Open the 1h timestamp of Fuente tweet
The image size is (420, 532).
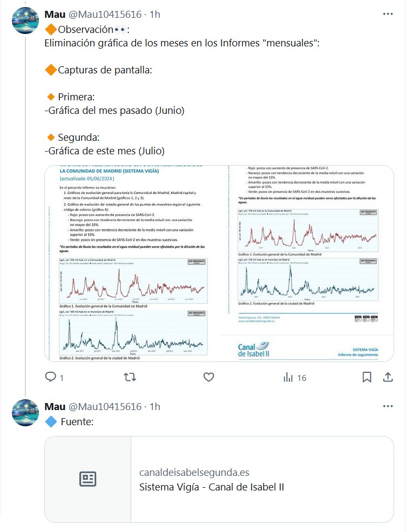tap(155, 406)
